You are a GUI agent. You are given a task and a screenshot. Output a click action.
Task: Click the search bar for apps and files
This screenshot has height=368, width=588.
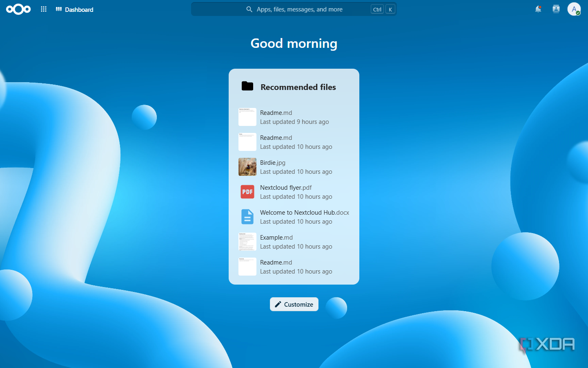click(294, 9)
